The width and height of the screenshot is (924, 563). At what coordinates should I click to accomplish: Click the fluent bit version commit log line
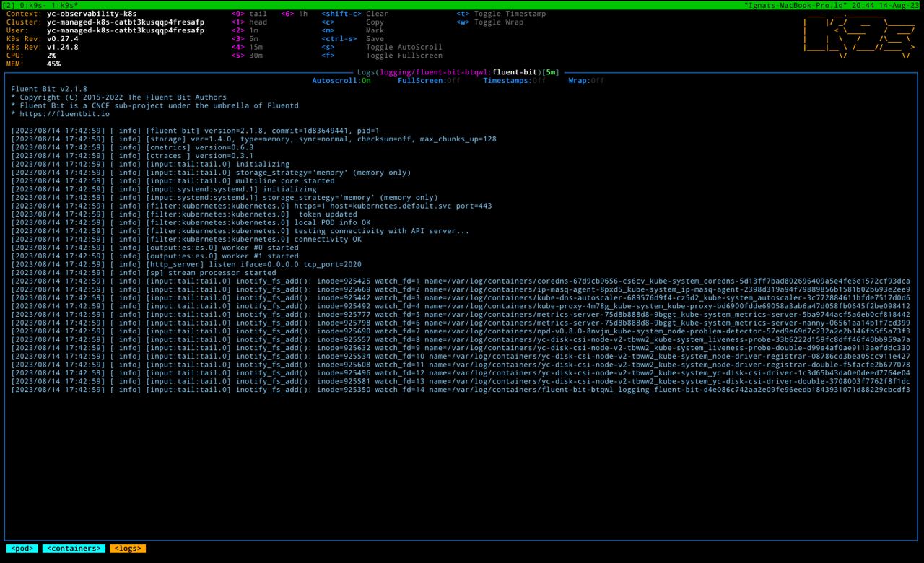(x=195, y=131)
